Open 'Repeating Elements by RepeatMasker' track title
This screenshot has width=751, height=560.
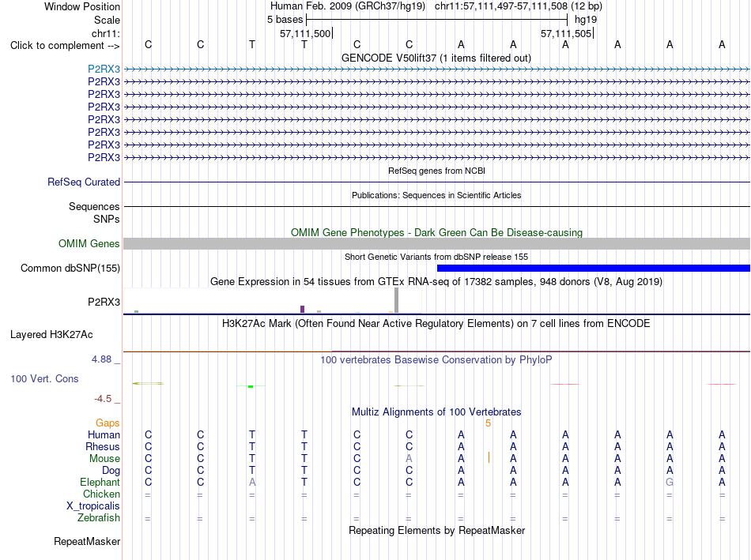click(x=436, y=530)
